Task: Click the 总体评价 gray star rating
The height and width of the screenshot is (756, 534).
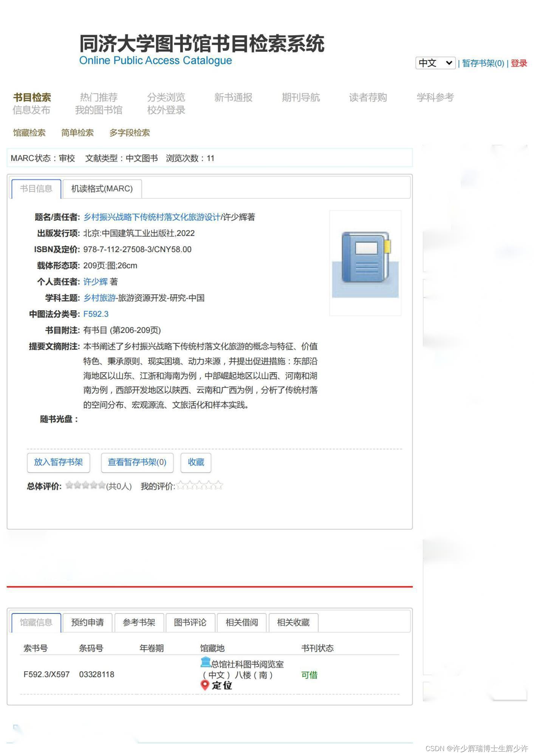Action: (x=85, y=485)
